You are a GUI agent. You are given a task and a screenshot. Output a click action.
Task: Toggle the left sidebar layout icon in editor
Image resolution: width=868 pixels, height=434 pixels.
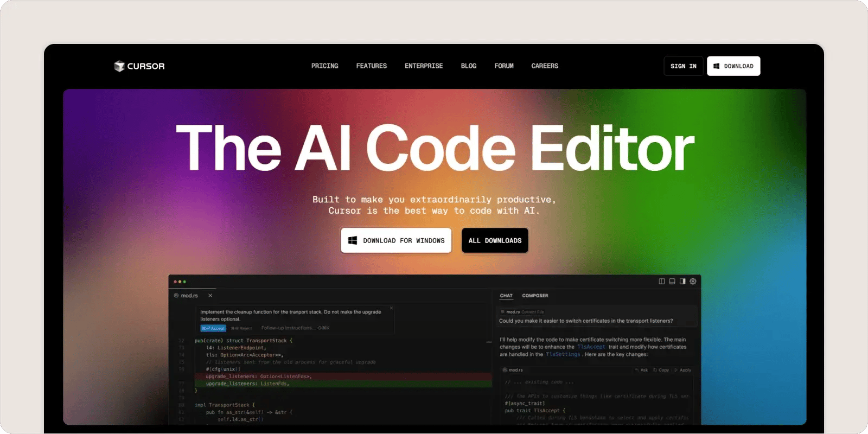coord(662,281)
